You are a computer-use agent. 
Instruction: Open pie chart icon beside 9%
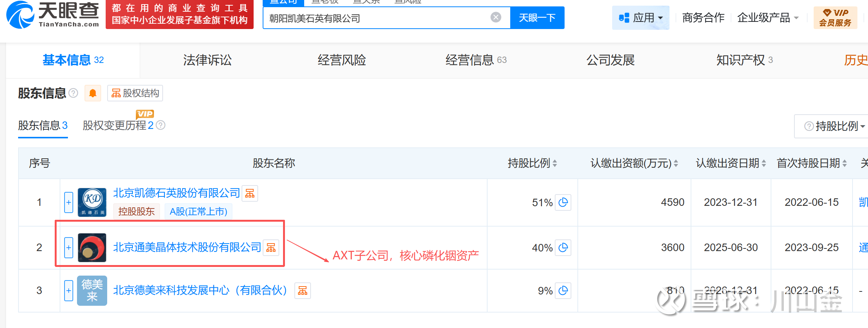point(563,291)
